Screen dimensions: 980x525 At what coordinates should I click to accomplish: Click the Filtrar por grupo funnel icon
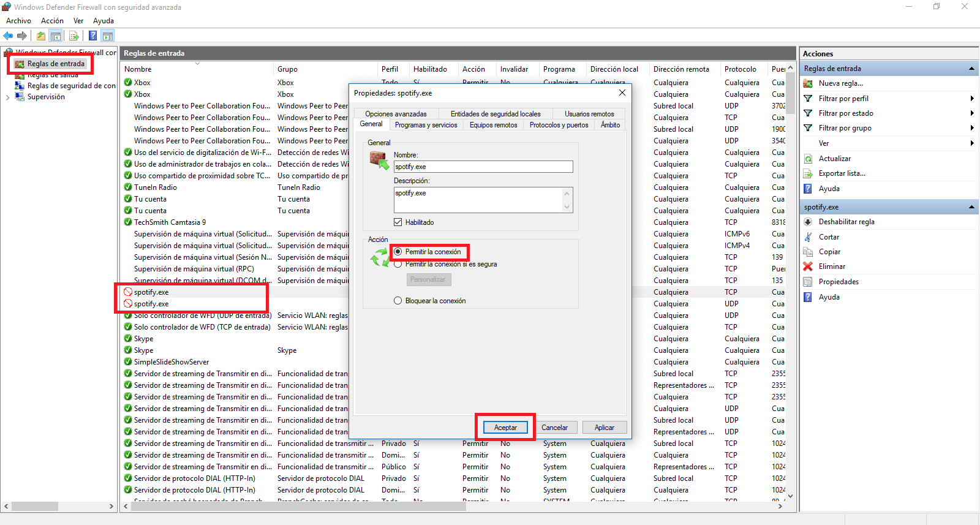pos(808,128)
